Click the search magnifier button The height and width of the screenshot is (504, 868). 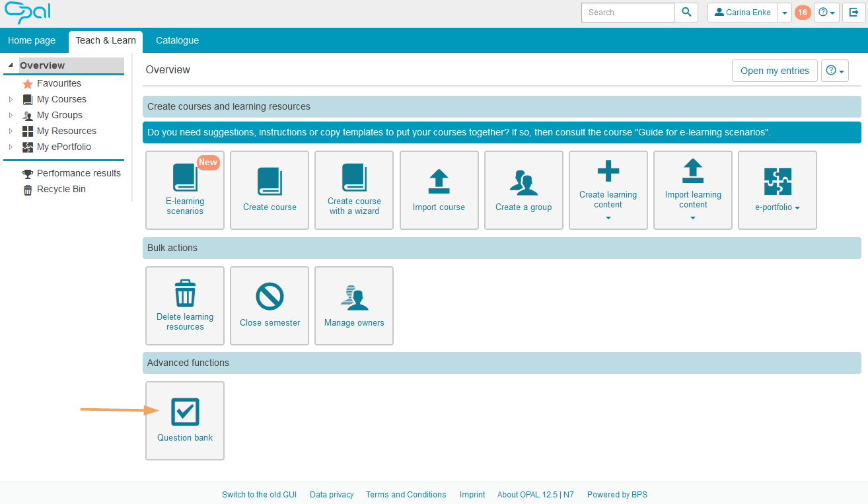686,13
